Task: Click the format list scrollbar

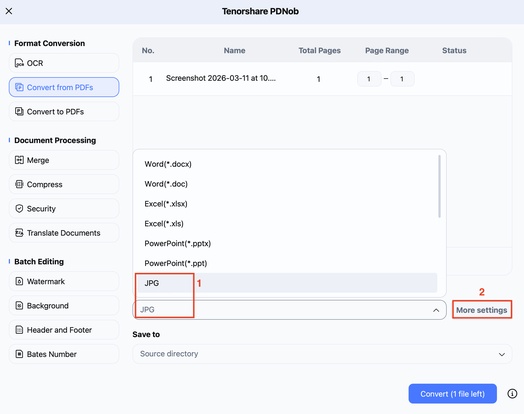Action: pyautogui.click(x=439, y=186)
